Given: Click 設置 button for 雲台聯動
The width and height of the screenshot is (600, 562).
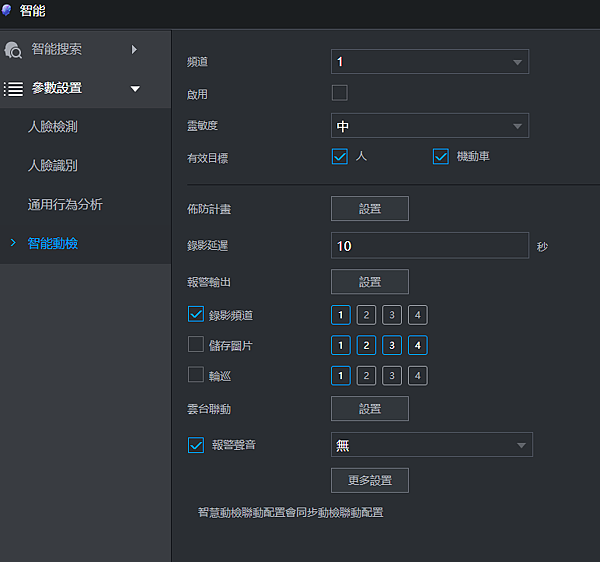Looking at the screenshot, I should click(370, 409).
